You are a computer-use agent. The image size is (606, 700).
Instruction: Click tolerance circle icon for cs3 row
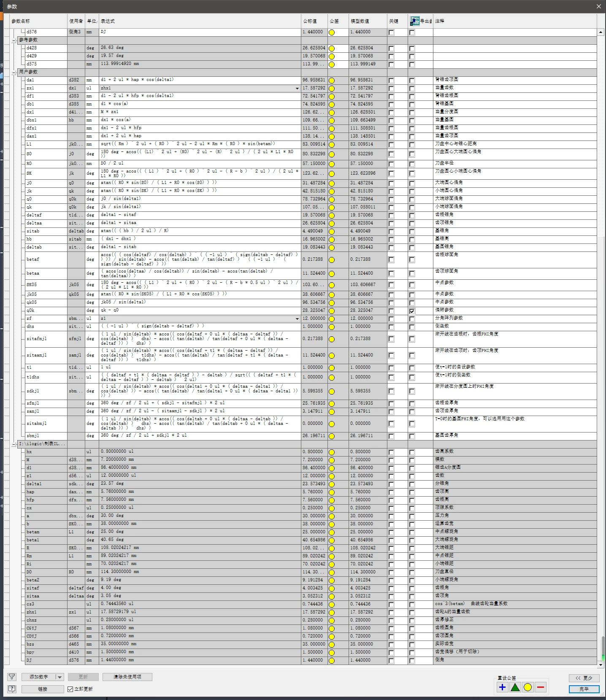pyautogui.click(x=332, y=605)
